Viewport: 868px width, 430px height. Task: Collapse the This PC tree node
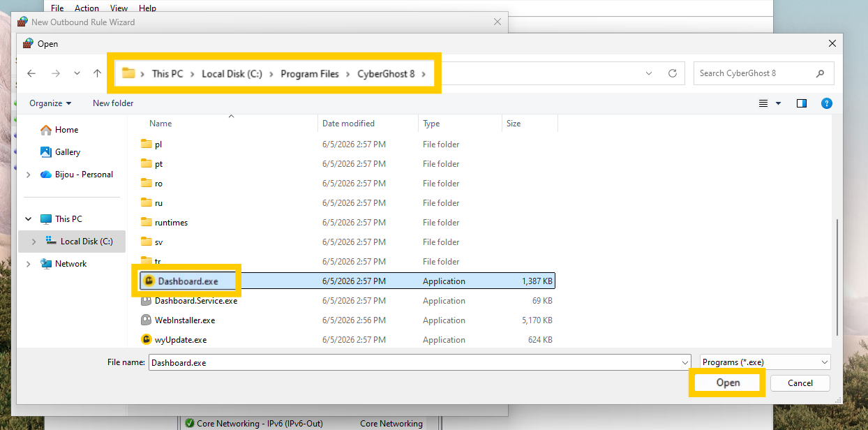click(28, 219)
